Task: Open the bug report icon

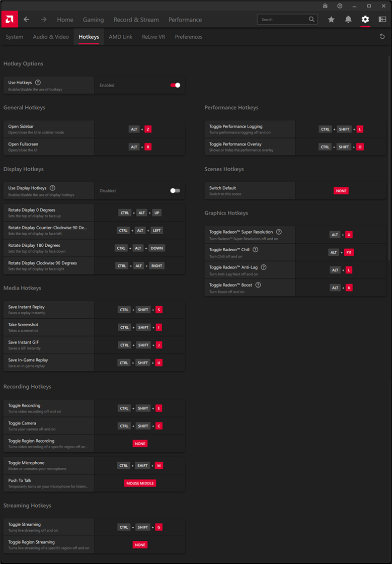Action: [325, 6]
